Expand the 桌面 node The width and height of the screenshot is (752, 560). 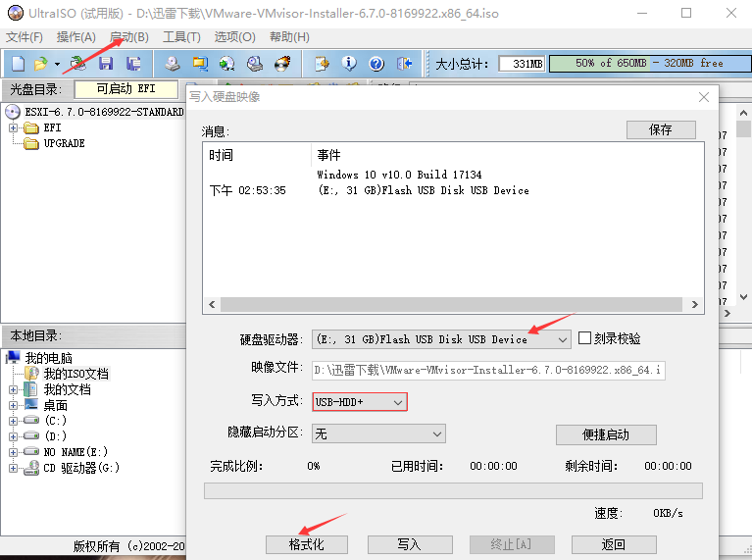13,405
